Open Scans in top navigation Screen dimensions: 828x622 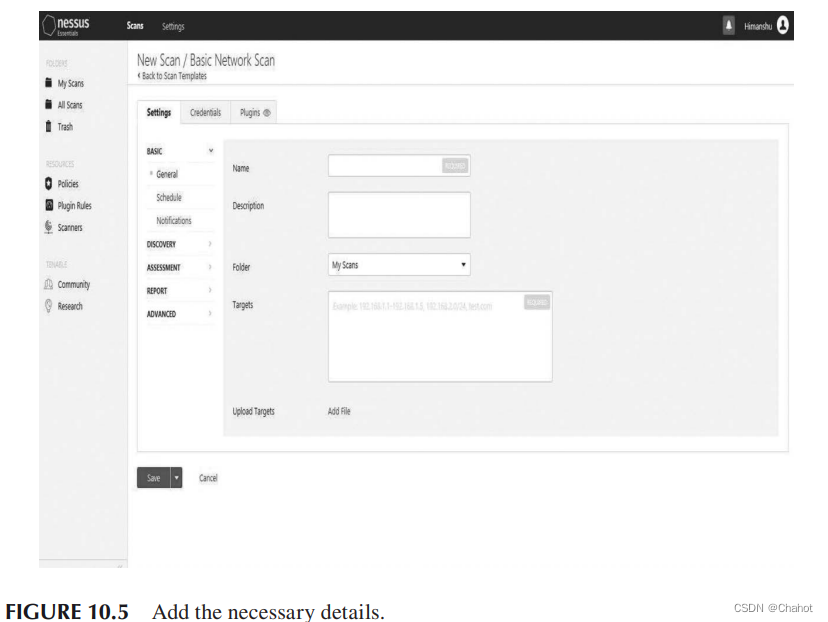(135, 25)
